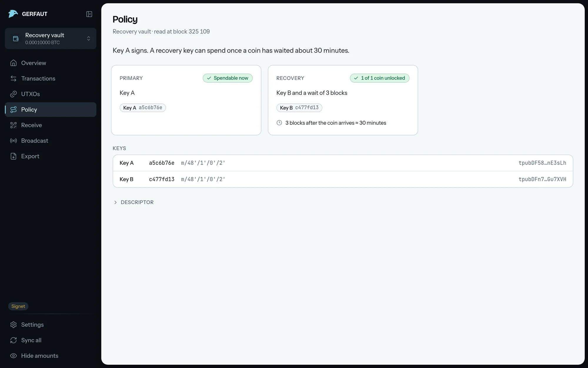The width and height of the screenshot is (588, 368).
Task: Go to Transactions
Action: (51, 79)
